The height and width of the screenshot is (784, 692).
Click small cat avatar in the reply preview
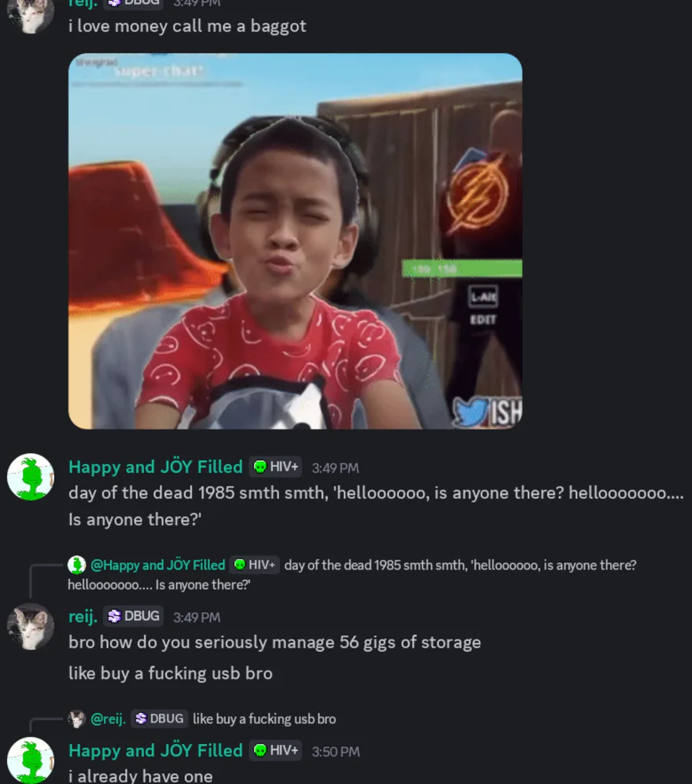pyautogui.click(x=77, y=719)
